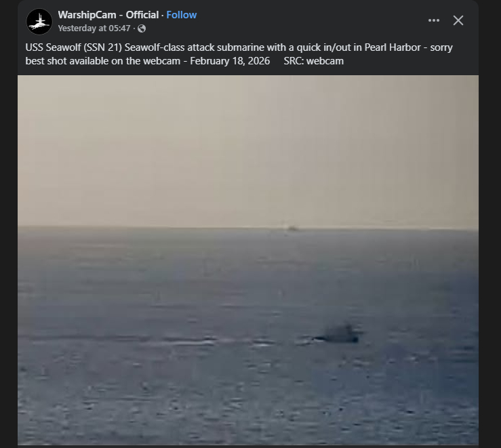Click the post caption's first line
501x448 pixels.
(239, 47)
